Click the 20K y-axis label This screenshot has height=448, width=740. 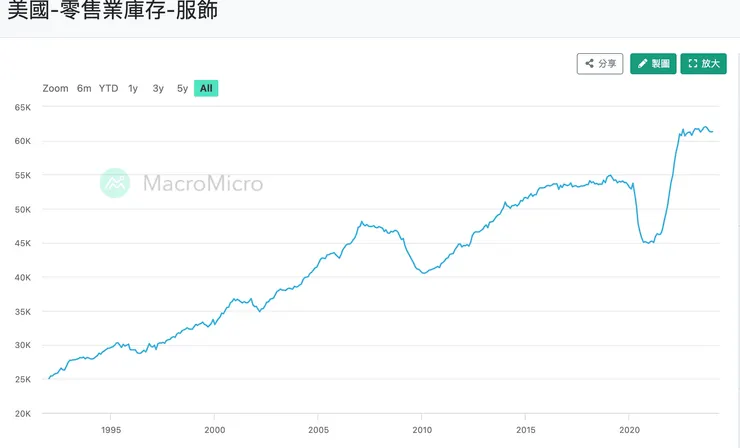click(22, 413)
